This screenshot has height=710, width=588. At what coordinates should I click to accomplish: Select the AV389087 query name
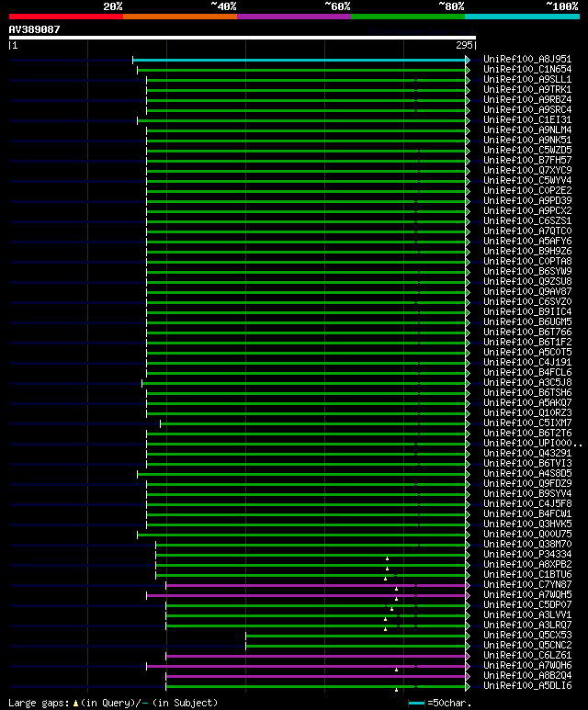(x=34, y=29)
